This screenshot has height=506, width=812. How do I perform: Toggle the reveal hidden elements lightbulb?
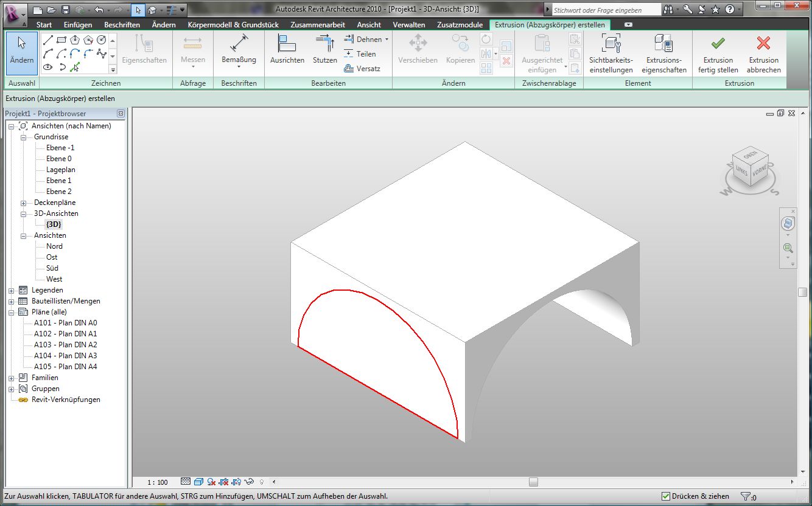pyautogui.click(x=262, y=482)
